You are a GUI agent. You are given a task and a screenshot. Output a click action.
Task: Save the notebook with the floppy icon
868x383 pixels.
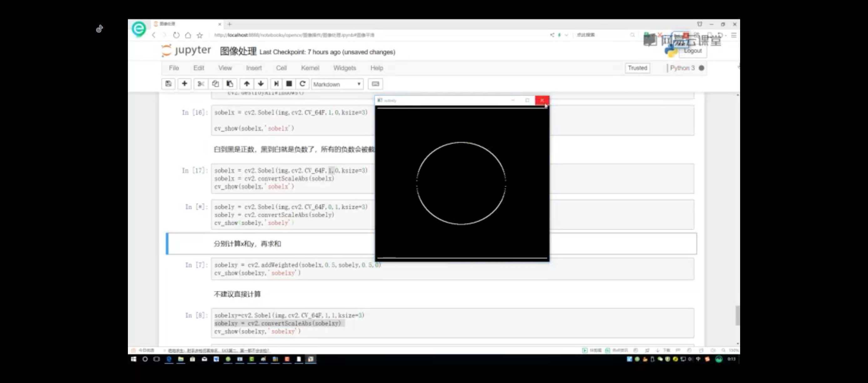[x=169, y=84]
